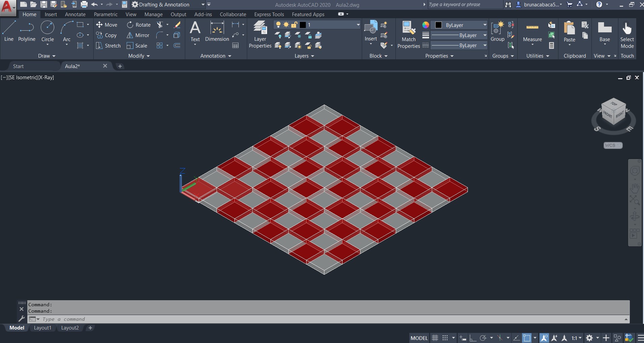Open the layer selection dropdown
Screen dimensions: 644x343
coord(358,25)
